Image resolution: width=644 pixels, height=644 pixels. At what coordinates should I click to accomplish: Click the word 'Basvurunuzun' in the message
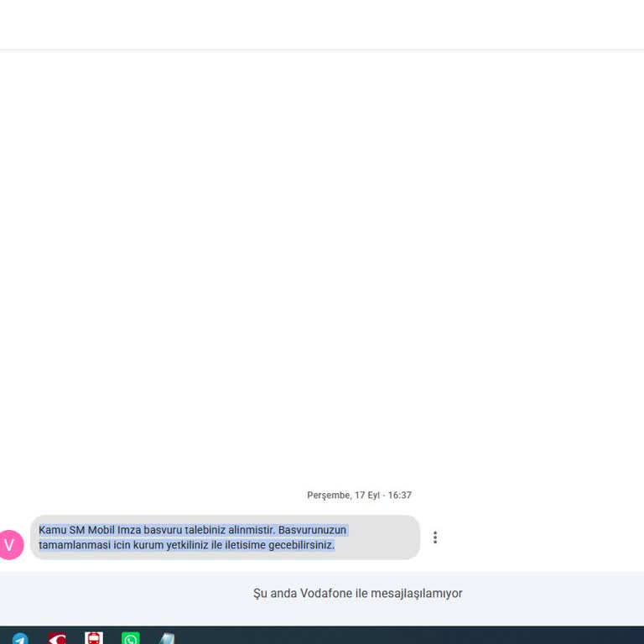(x=312, y=530)
